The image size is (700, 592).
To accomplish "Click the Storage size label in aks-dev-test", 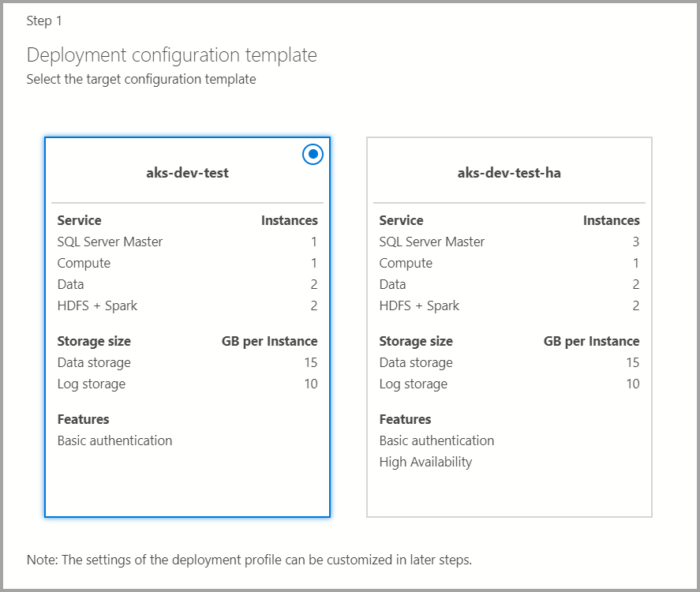I will [94, 341].
